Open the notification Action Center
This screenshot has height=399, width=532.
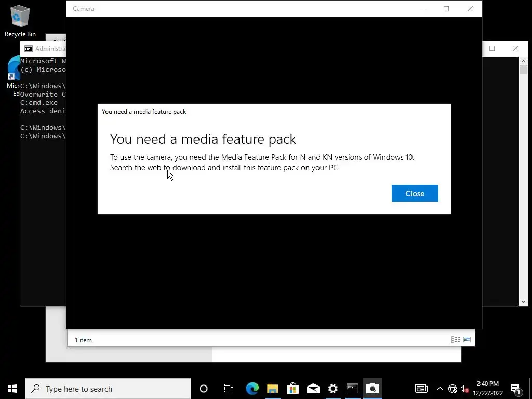point(516,389)
